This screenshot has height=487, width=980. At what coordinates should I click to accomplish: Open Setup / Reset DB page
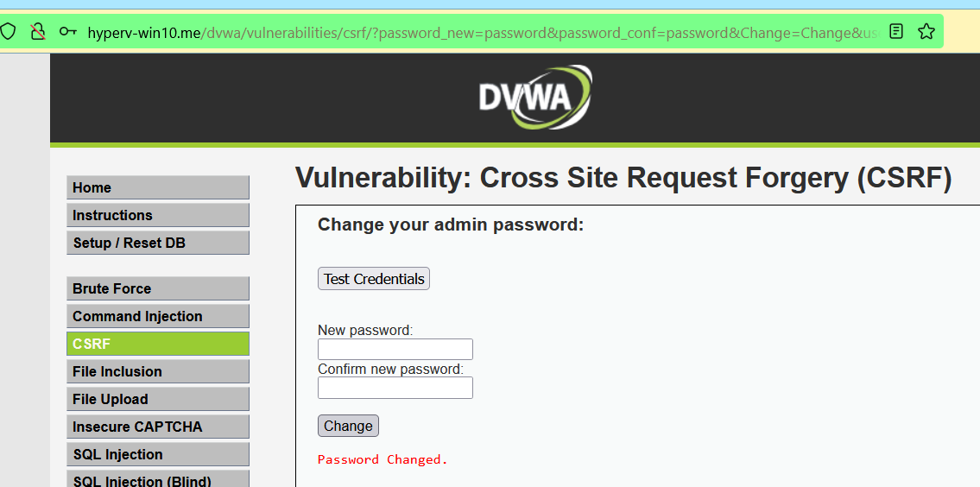[157, 243]
